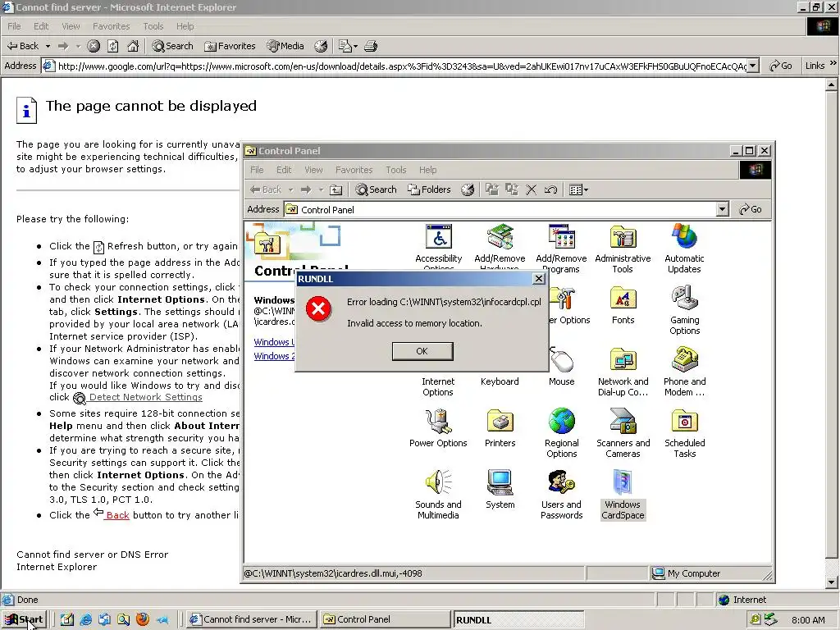
Task: Click Internet Explorer scrollbar down arrow
Action: [x=832, y=583]
